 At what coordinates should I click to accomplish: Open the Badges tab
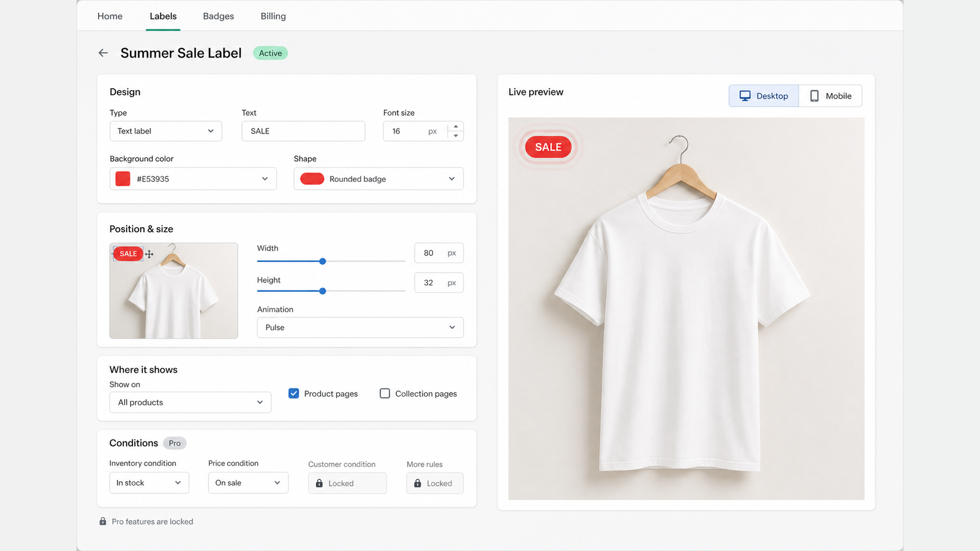[x=219, y=16]
